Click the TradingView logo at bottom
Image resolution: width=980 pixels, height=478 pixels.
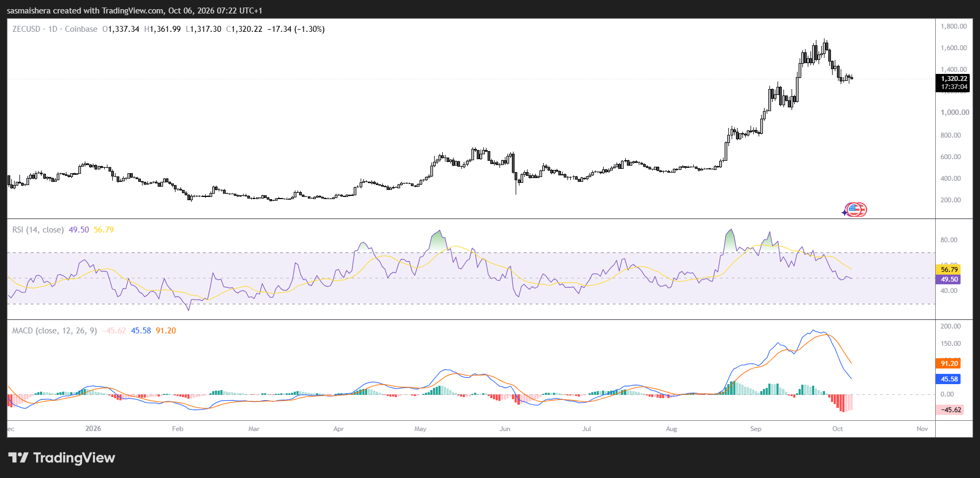coord(62,458)
